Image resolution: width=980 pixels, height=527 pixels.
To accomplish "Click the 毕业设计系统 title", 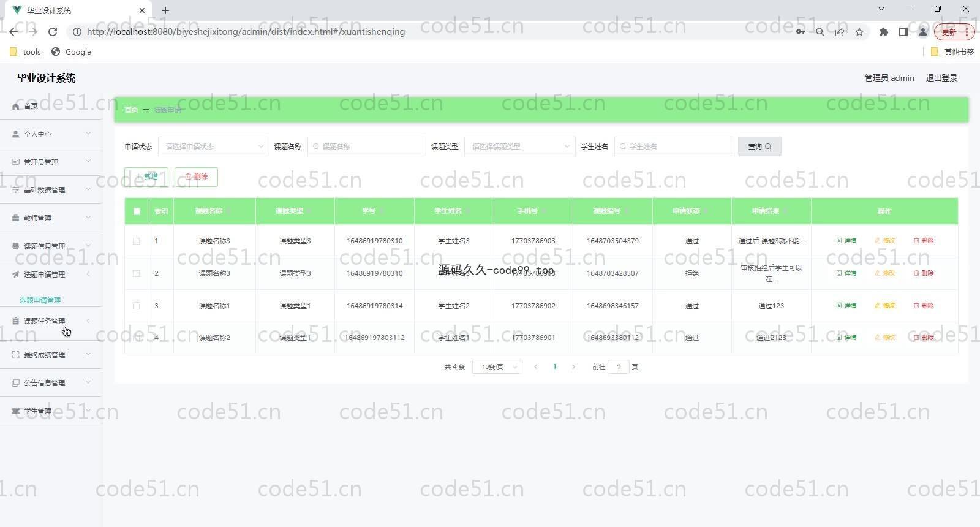I will [46, 78].
